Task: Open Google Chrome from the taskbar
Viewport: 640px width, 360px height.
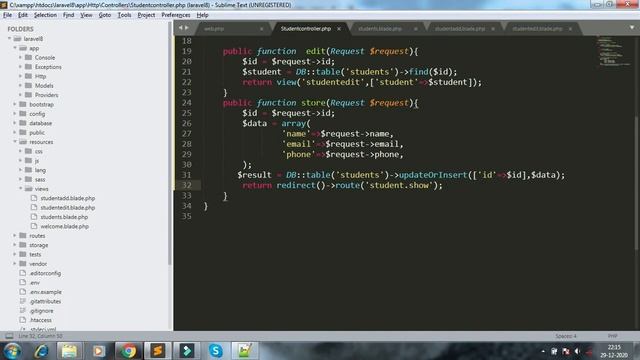Action: (129, 351)
